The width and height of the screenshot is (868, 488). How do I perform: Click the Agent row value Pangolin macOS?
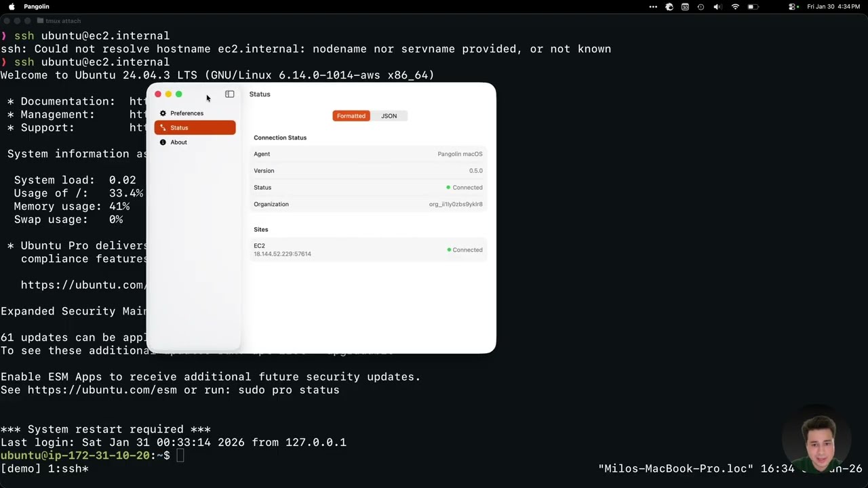pyautogui.click(x=460, y=154)
